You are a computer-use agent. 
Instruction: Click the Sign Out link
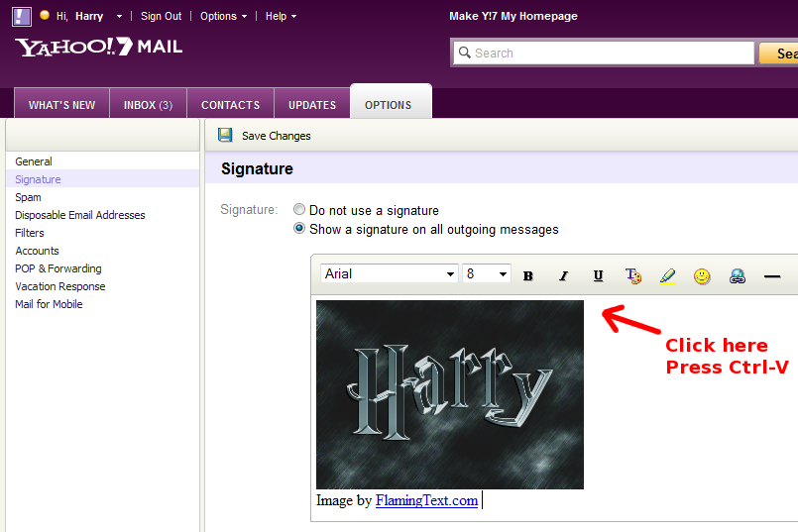point(161,16)
